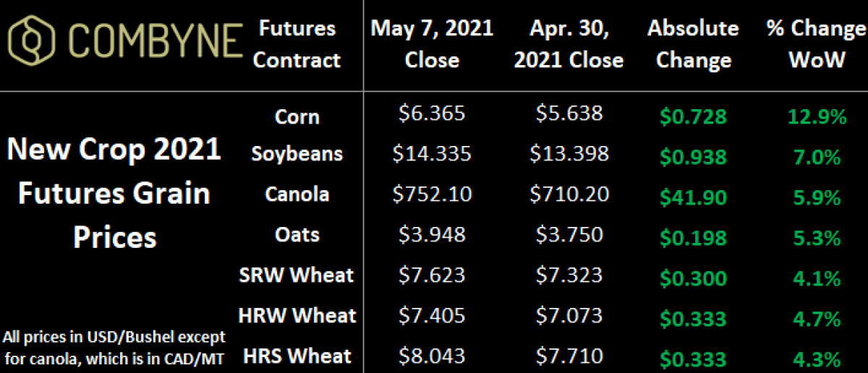The image size is (868, 373).
Task: Click the HRS Wheat row label
Action: coord(297,356)
